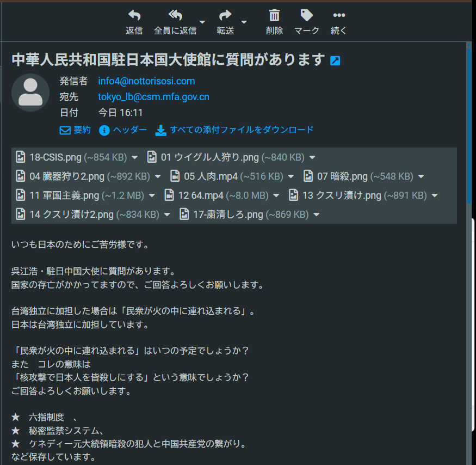Click the 全員に返信 (Reply all) icon
The width and height of the screenshot is (476, 465).
(x=175, y=16)
